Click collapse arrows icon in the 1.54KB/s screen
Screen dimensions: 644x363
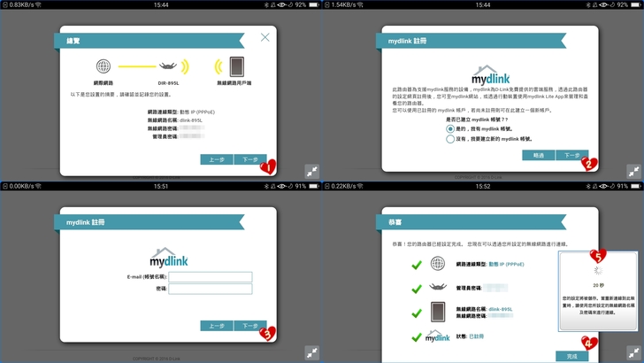[x=634, y=172]
